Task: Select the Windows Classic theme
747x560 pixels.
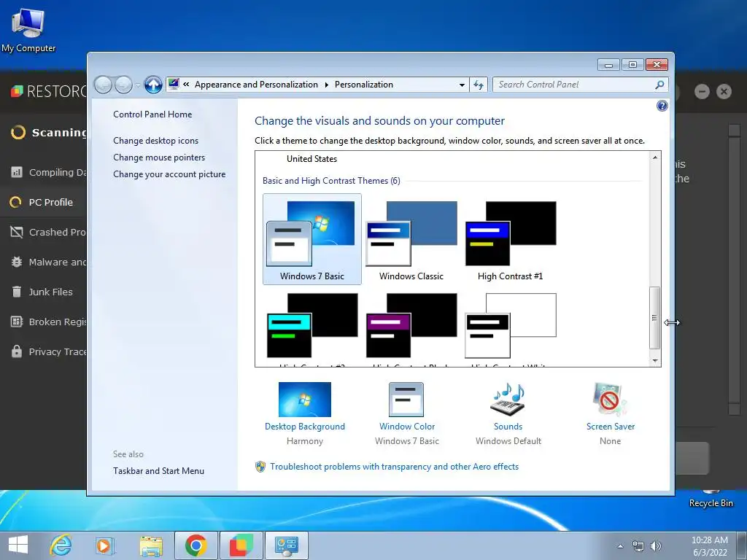Action: click(411, 239)
